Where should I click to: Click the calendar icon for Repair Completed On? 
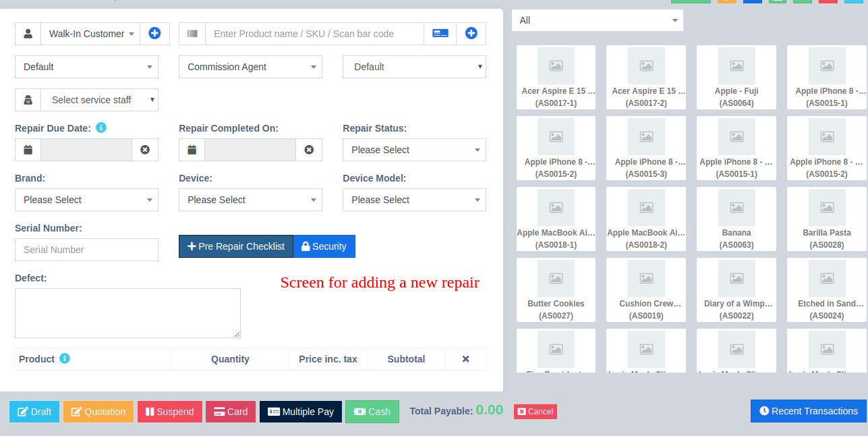click(x=192, y=150)
